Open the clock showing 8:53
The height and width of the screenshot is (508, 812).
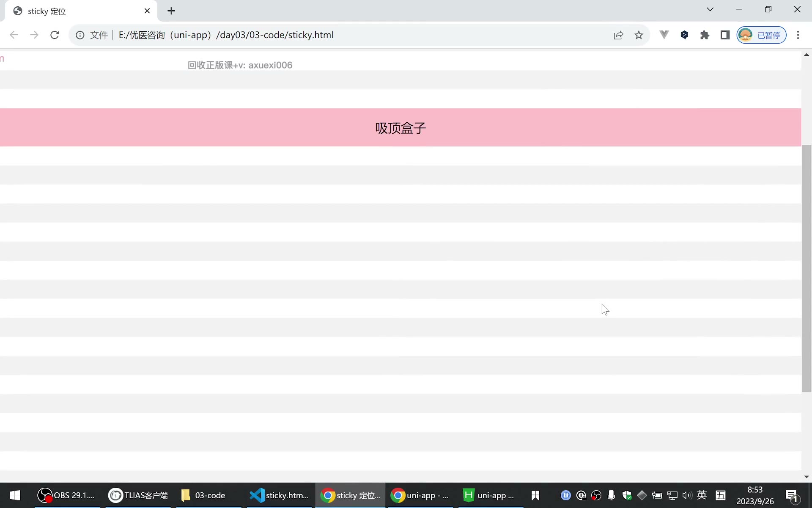point(755,495)
